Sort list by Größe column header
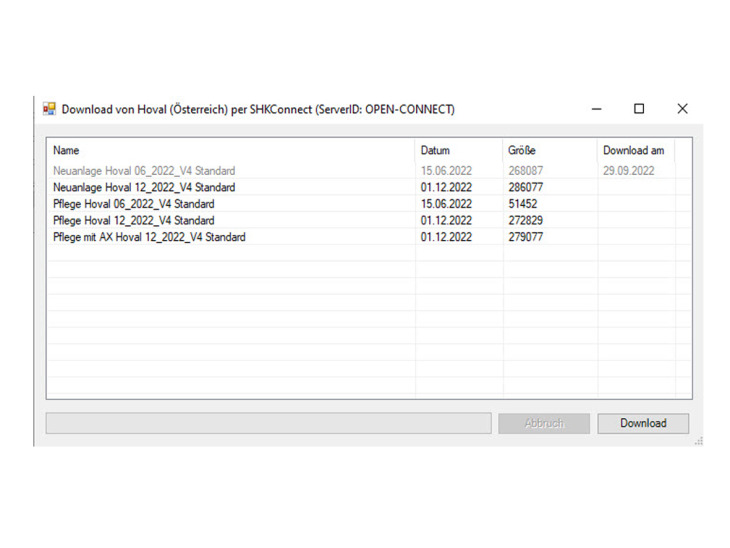Image resolution: width=730 pixels, height=548 pixels. coord(550,150)
